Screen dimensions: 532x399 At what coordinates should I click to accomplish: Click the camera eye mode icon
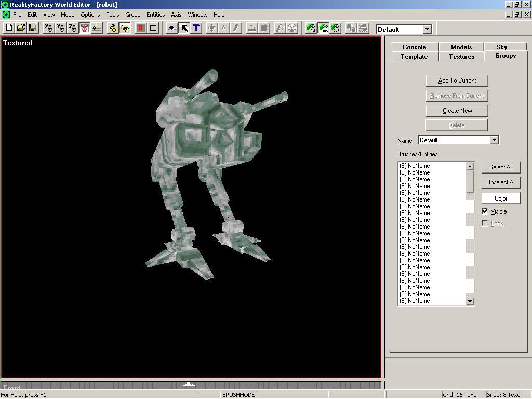tap(171, 28)
